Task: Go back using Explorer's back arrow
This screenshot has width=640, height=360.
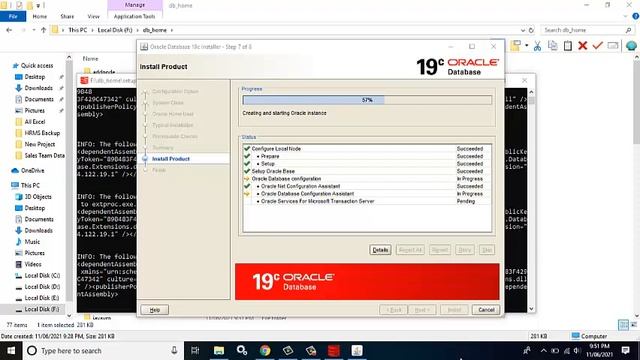Action: [9, 30]
